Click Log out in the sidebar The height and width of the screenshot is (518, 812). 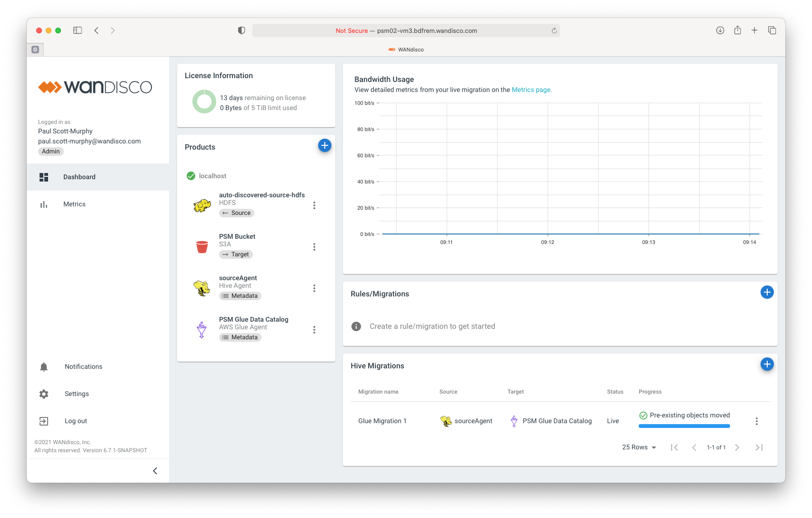pos(76,421)
